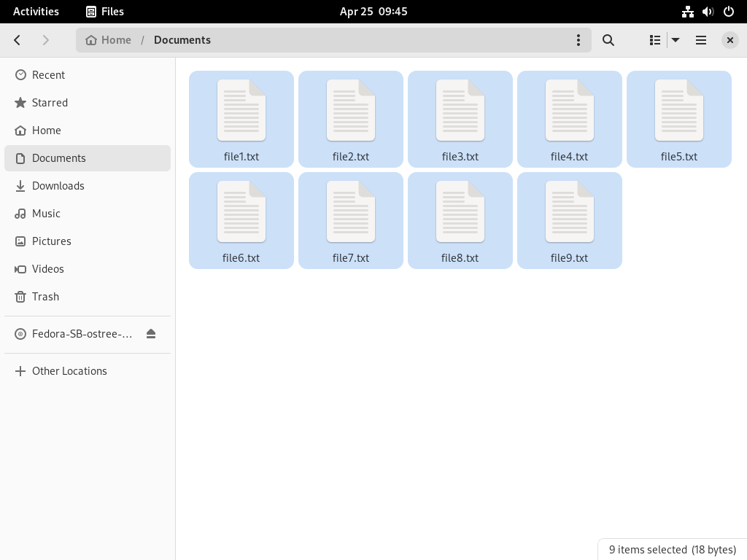The width and height of the screenshot is (747, 560).
Task: Open Other Locations
Action: tap(88, 371)
